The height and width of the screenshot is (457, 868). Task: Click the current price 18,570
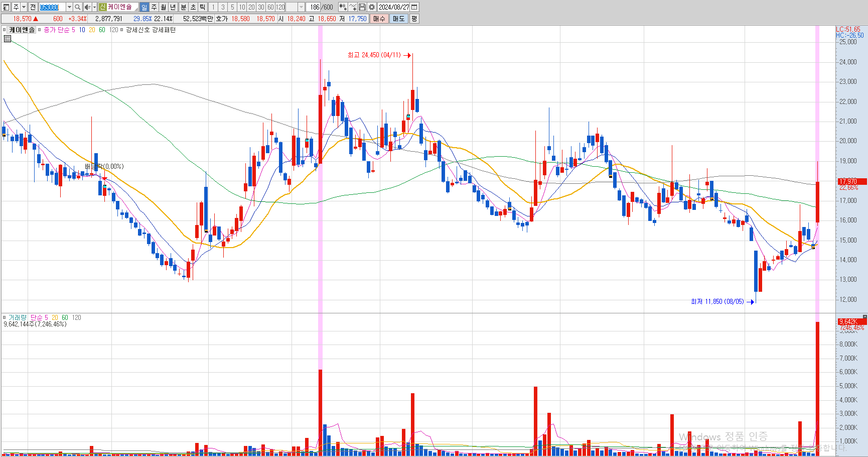click(x=22, y=19)
